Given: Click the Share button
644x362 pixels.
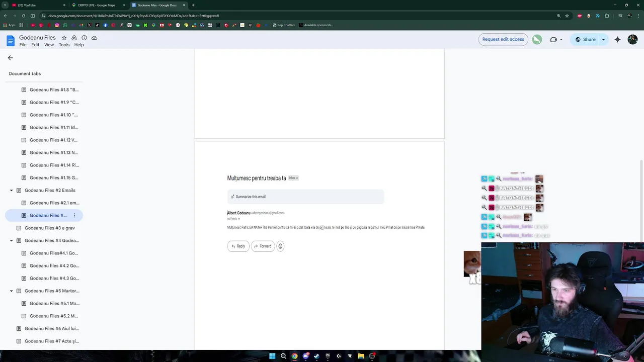Looking at the screenshot, I should pyautogui.click(x=585, y=40).
